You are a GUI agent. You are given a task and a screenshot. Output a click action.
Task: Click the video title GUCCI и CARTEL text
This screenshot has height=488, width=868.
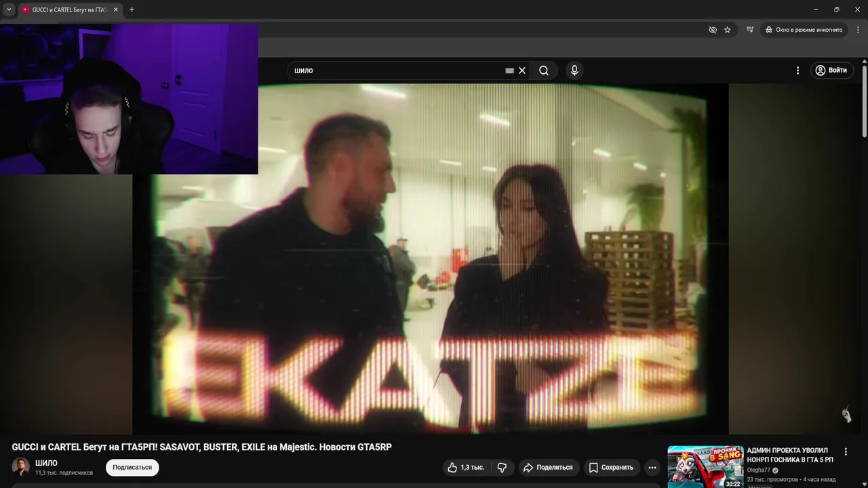tap(201, 447)
